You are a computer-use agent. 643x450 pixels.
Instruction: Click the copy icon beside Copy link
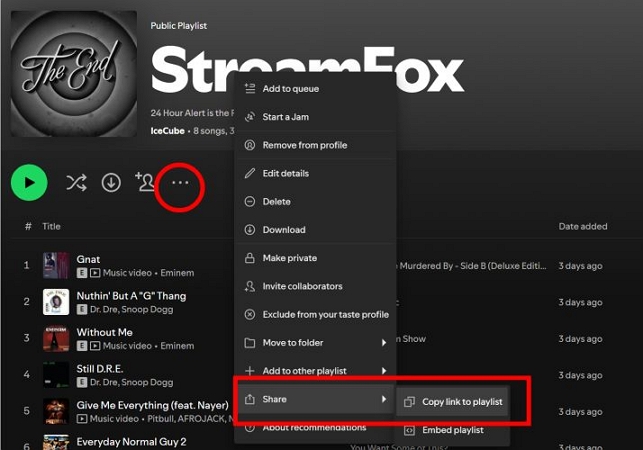(x=409, y=402)
